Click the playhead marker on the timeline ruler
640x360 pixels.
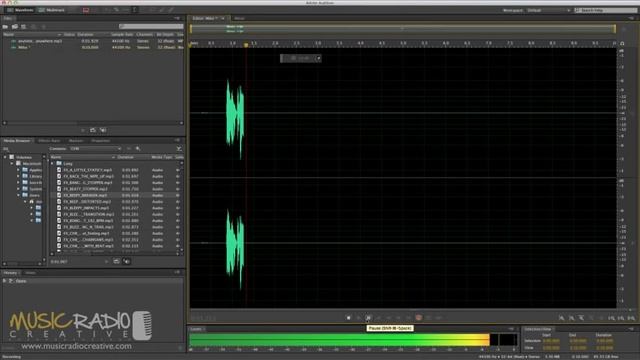tap(246, 44)
